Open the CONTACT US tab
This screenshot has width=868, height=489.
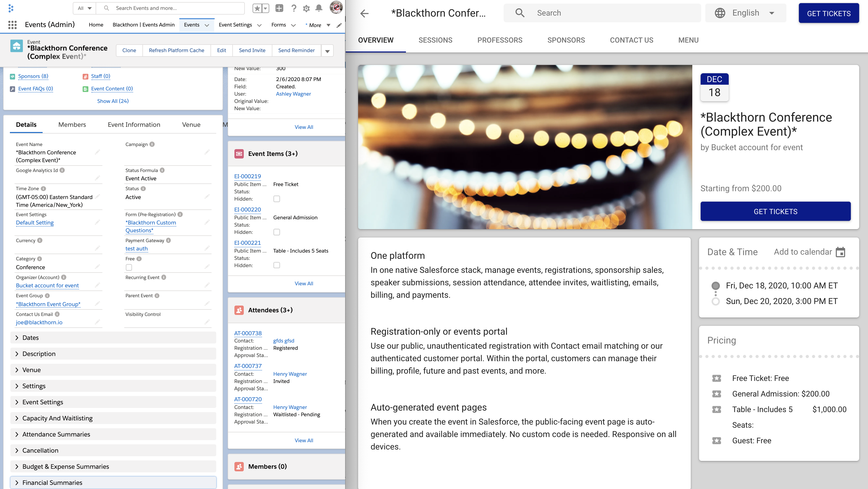pos(632,40)
